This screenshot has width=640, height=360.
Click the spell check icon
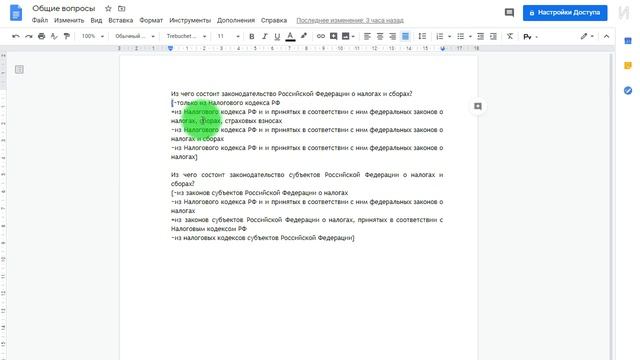54,36
